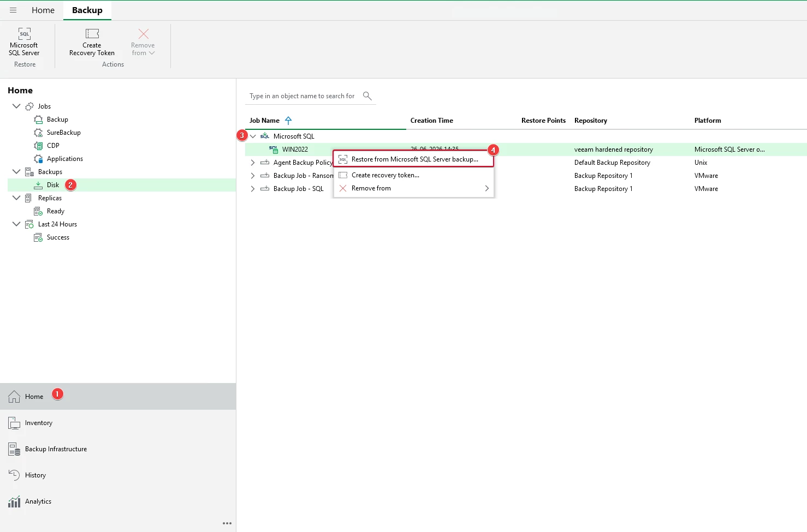
Task: Select the Applications icon in tree
Action: pyautogui.click(x=38, y=159)
